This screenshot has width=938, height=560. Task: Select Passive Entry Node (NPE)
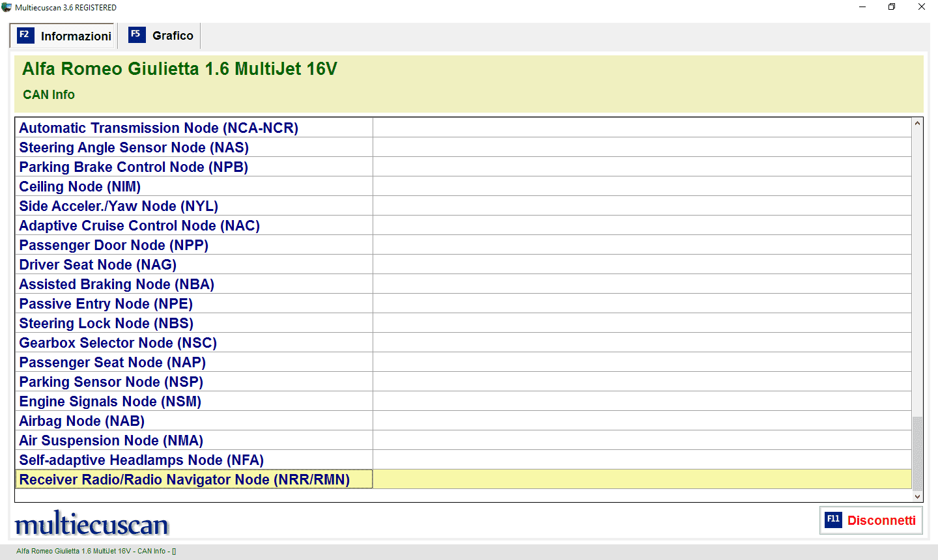click(x=463, y=303)
